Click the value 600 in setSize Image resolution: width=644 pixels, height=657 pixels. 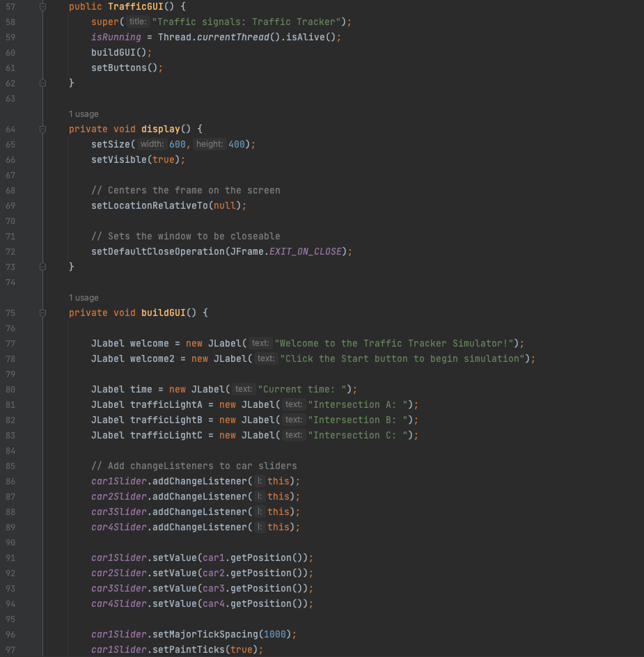[178, 145]
